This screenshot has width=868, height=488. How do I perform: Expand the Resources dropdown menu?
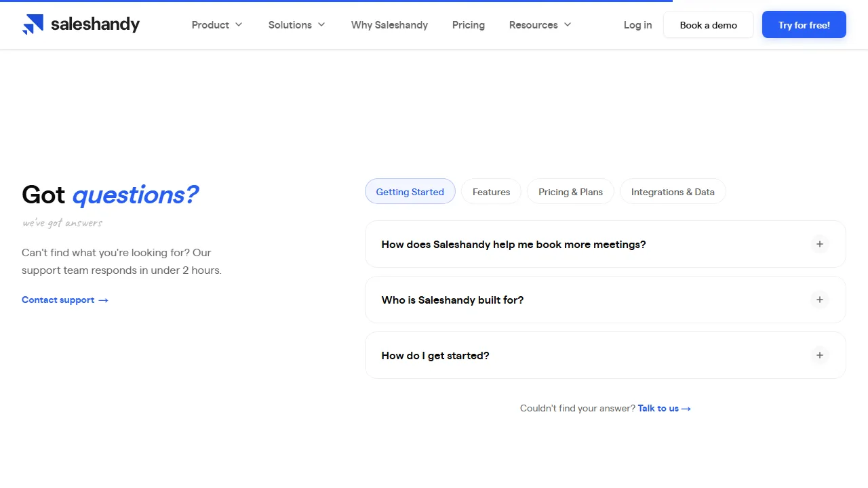540,25
